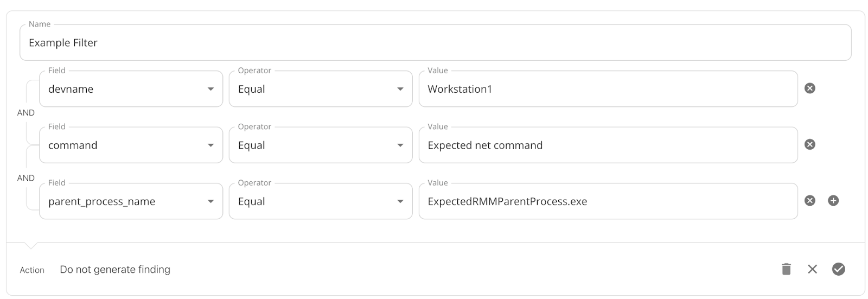
Task: Click the Do not generate finding action
Action: [x=115, y=270]
